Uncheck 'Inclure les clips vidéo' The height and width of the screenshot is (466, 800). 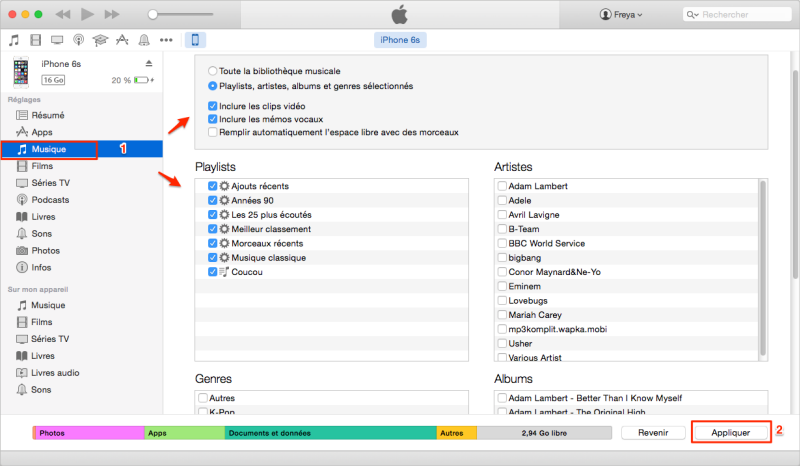pos(212,105)
